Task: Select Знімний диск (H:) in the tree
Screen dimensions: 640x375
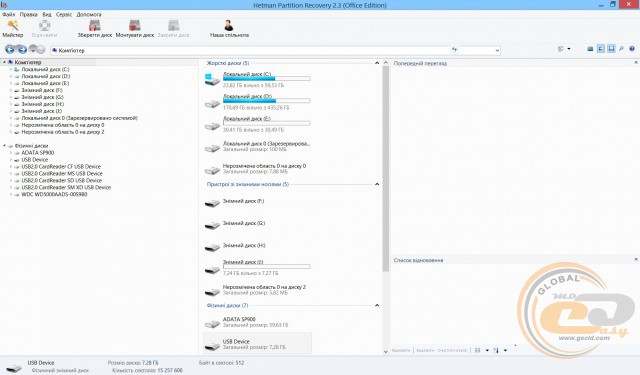Action: click(x=42, y=104)
